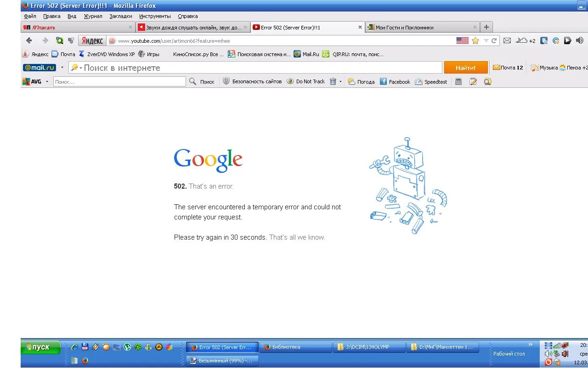
Task: Expand the AVG logo dropdown arrow
Action: (47, 81)
